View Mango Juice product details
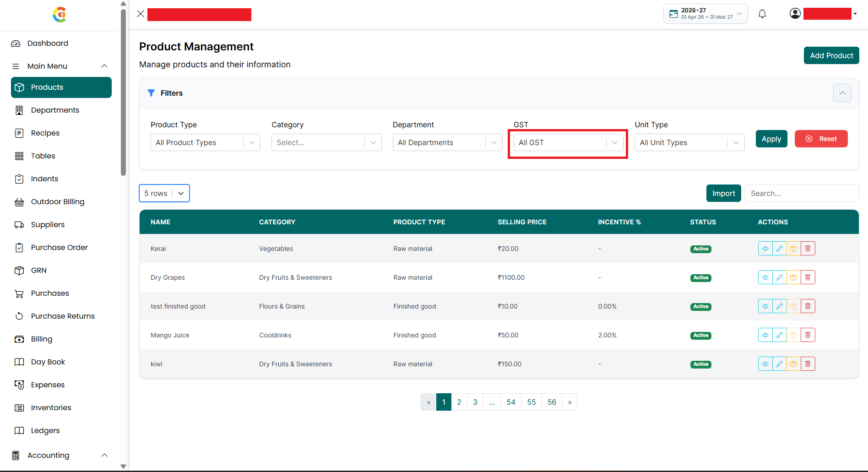 point(765,335)
